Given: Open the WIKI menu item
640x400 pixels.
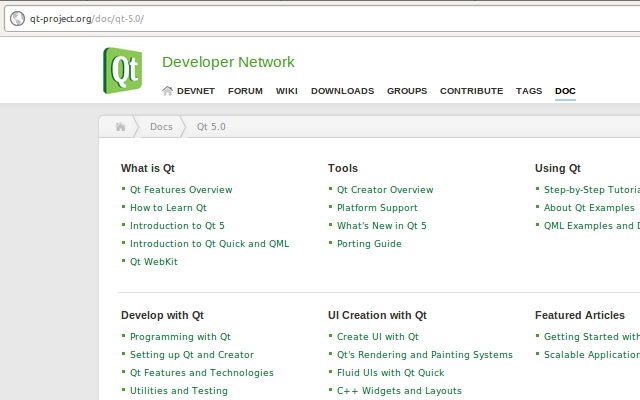Looking at the screenshot, I should coord(287,91).
